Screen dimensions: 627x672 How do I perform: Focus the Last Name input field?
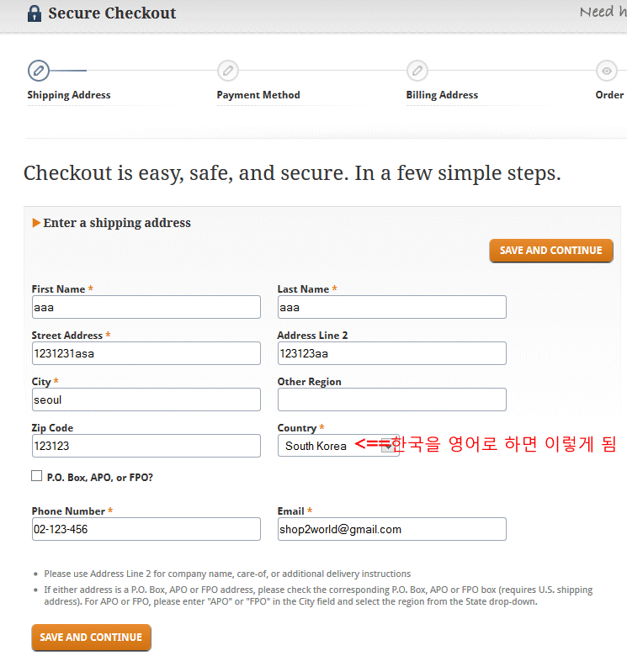392,307
